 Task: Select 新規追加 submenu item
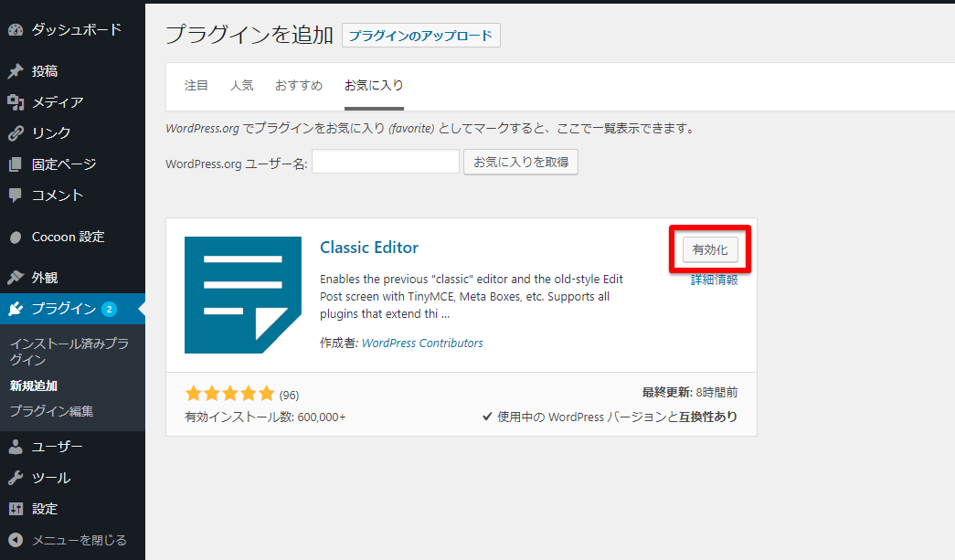pyautogui.click(x=34, y=386)
